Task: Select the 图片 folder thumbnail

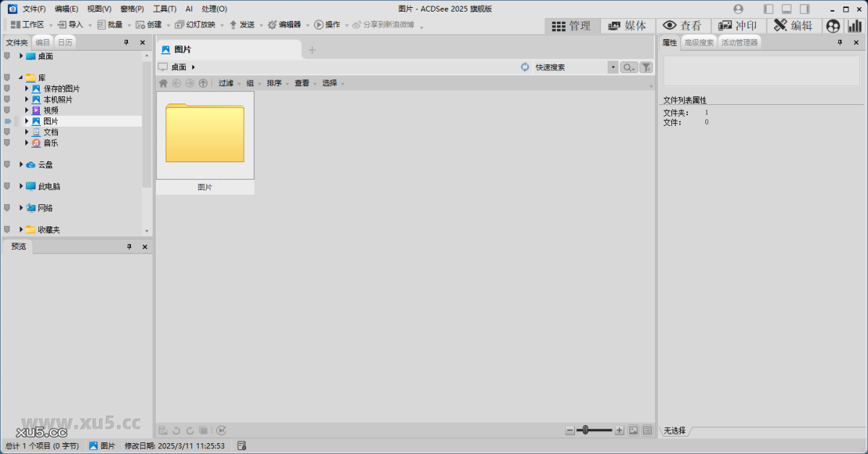Action: [x=205, y=135]
